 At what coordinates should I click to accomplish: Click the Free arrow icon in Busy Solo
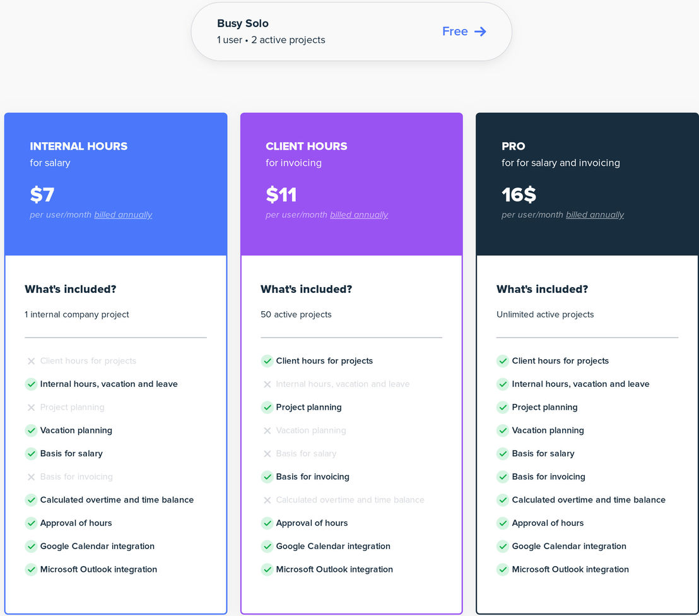coord(480,31)
